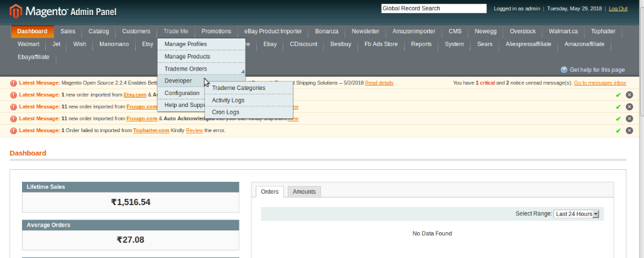Image resolution: width=644 pixels, height=258 pixels.
Task: Mark second Fruugo.com message read checkmark
Action: click(618, 119)
